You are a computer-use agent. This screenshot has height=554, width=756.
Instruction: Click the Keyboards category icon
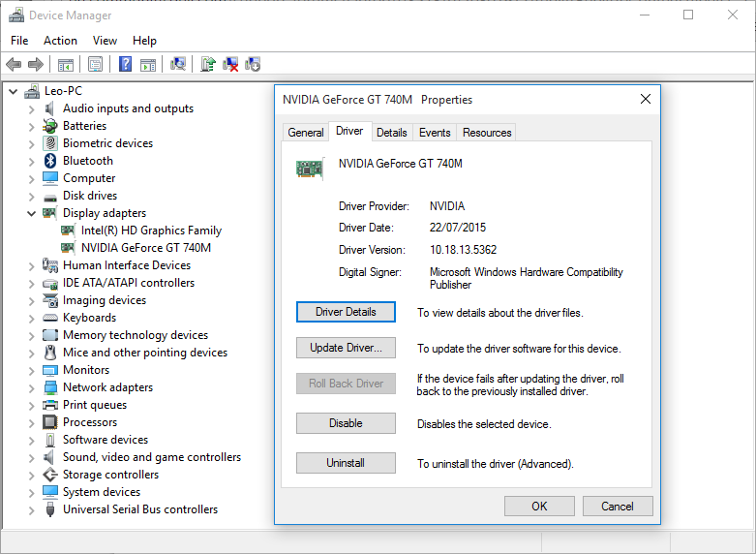[x=50, y=318]
